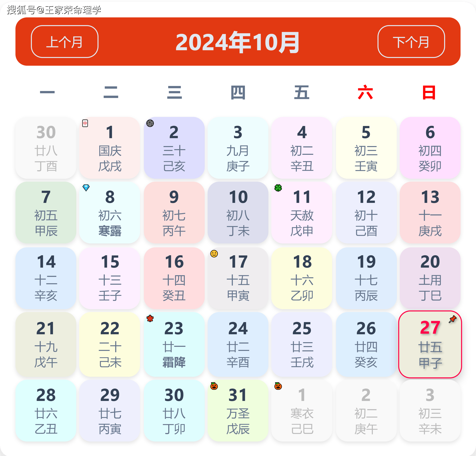Select October 29 廿七 丙寅 cell

point(110,411)
